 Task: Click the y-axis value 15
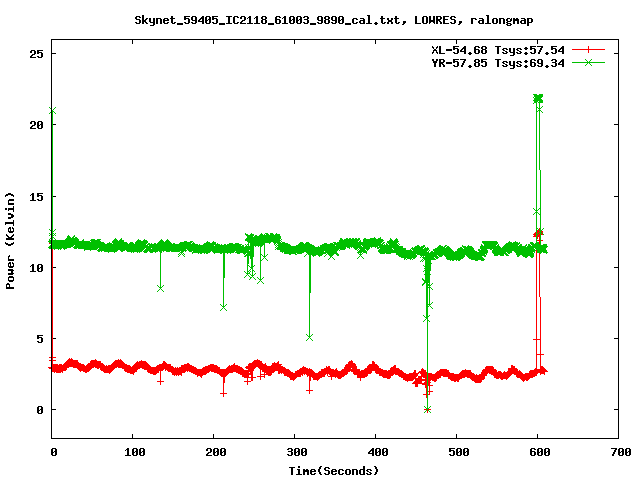(36, 197)
